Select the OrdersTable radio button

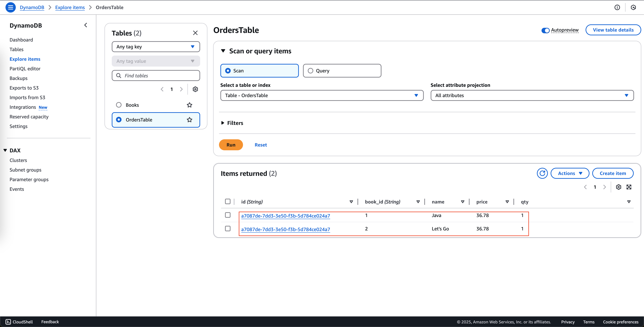coord(119,120)
